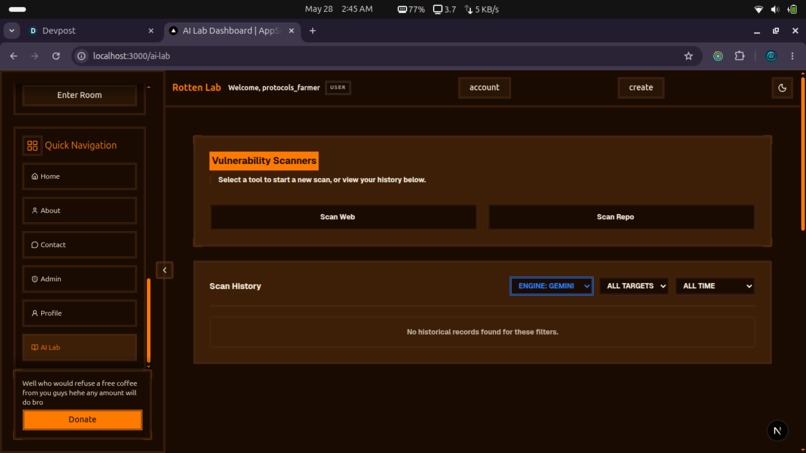The width and height of the screenshot is (806, 453).
Task: Open the Engine: Gemini dropdown
Action: click(552, 286)
